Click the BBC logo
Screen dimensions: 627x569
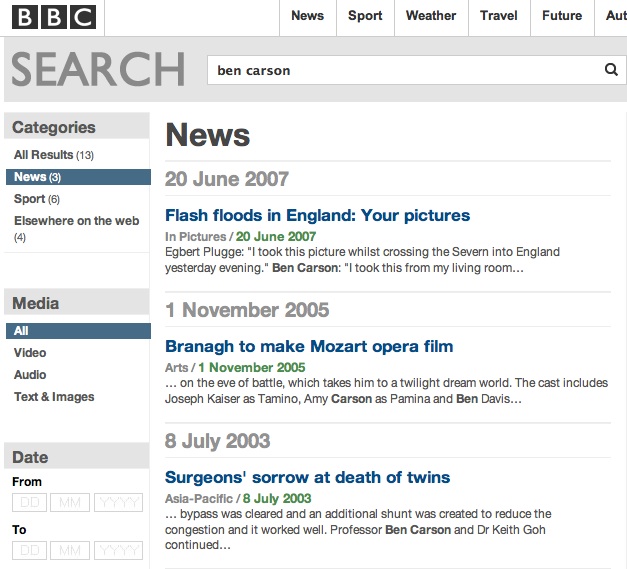54,16
